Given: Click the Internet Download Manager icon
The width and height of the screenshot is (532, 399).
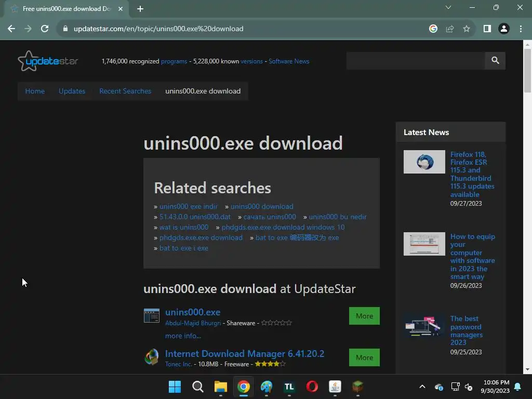Looking at the screenshot, I should pos(151,357).
